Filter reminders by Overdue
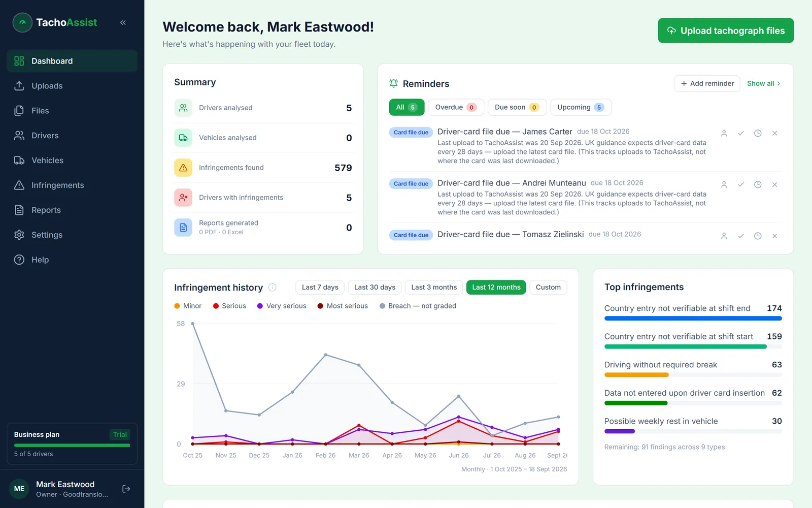Image resolution: width=812 pixels, height=508 pixels. tap(456, 107)
